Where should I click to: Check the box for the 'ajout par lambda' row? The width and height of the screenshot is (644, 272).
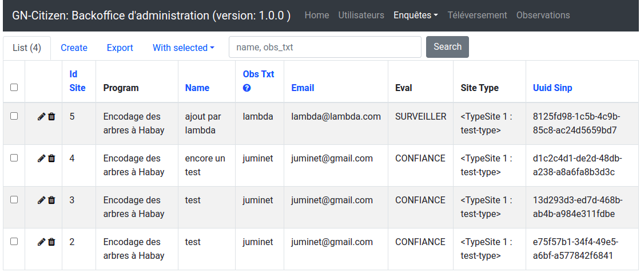[x=14, y=116]
